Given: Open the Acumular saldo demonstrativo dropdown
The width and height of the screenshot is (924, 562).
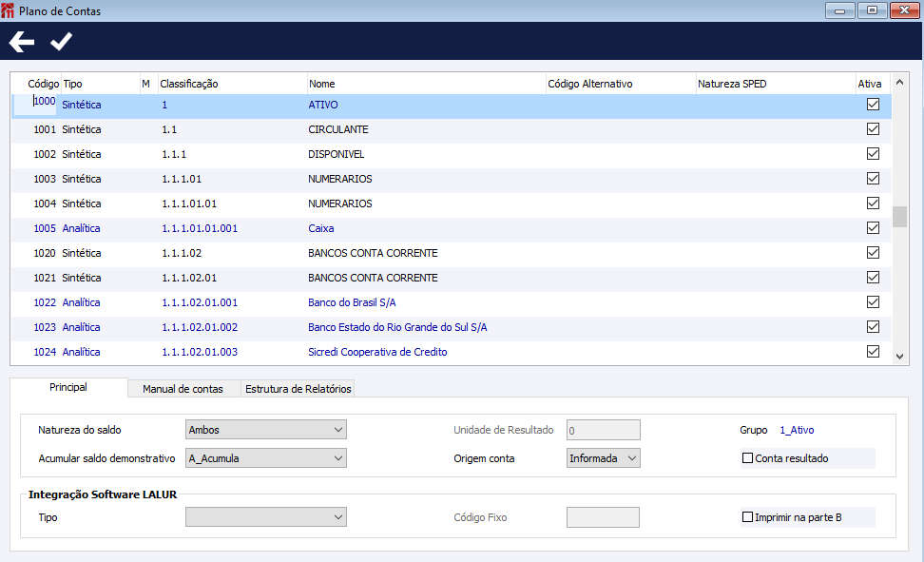Looking at the screenshot, I should [266, 458].
